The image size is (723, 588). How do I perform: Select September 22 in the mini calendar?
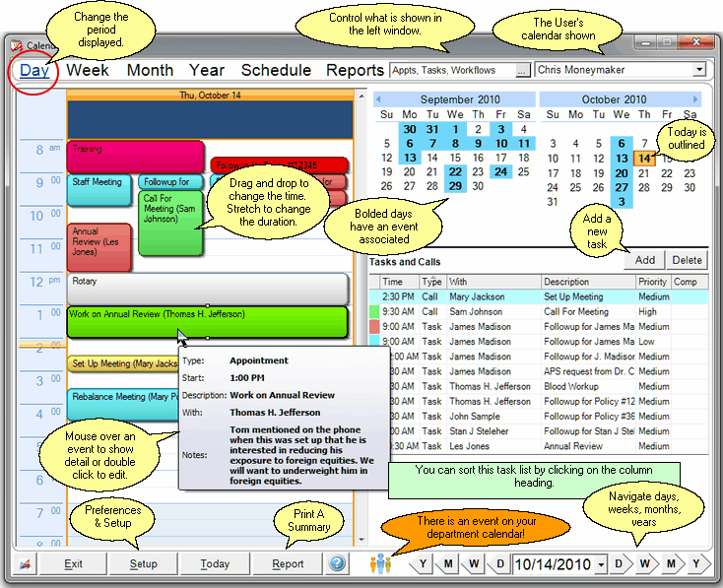(x=455, y=171)
